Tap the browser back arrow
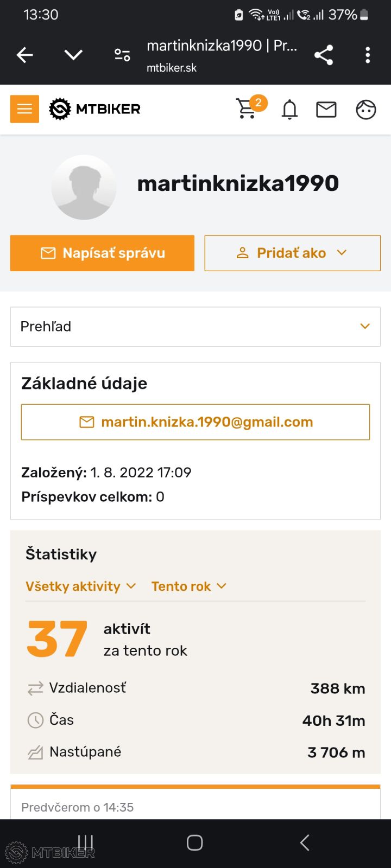The width and height of the screenshot is (391, 868). click(25, 55)
